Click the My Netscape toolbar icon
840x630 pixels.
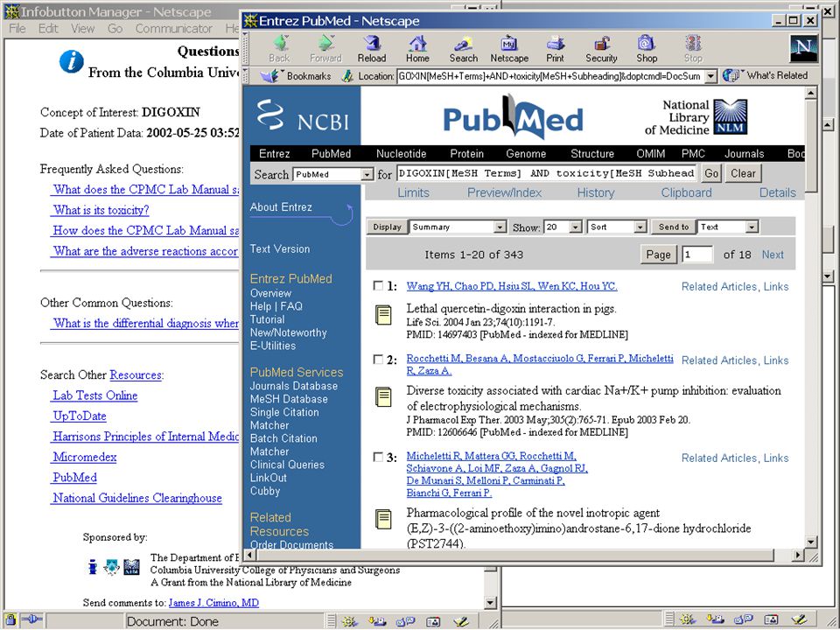(x=509, y=48)
